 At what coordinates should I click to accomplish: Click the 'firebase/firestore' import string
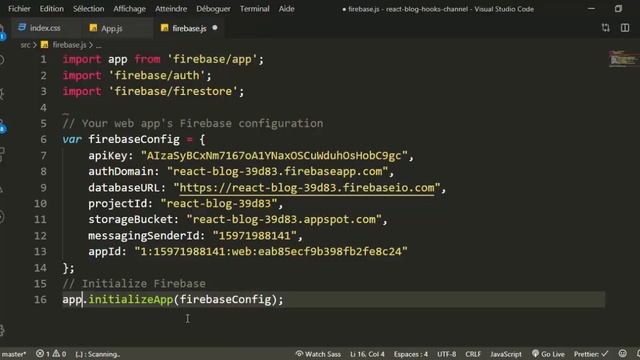tap(173, 91)
